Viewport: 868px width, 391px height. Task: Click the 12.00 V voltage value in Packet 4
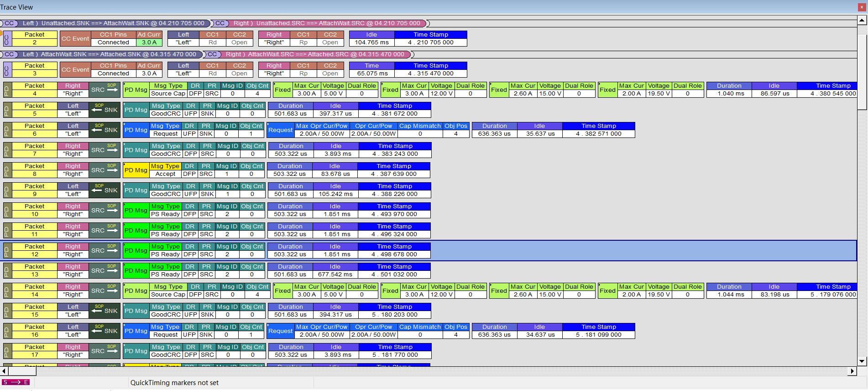tap(442, 94)
